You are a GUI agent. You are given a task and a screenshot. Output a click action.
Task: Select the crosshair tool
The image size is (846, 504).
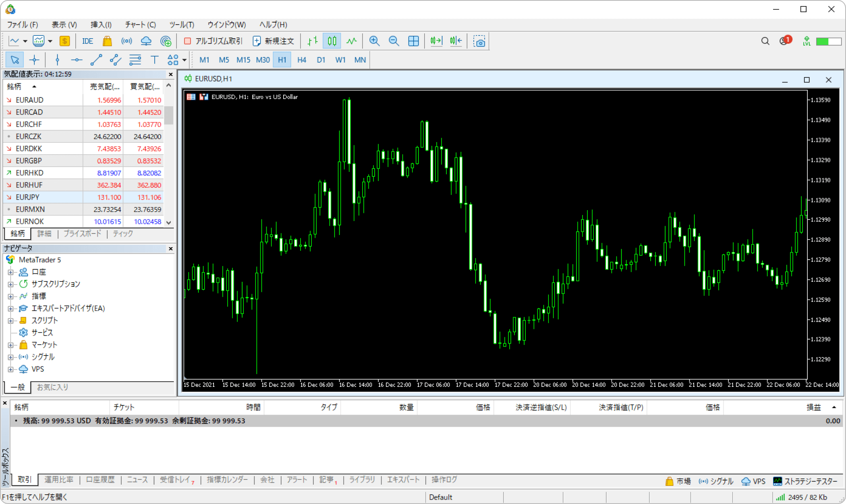click(x=34, y=60)
